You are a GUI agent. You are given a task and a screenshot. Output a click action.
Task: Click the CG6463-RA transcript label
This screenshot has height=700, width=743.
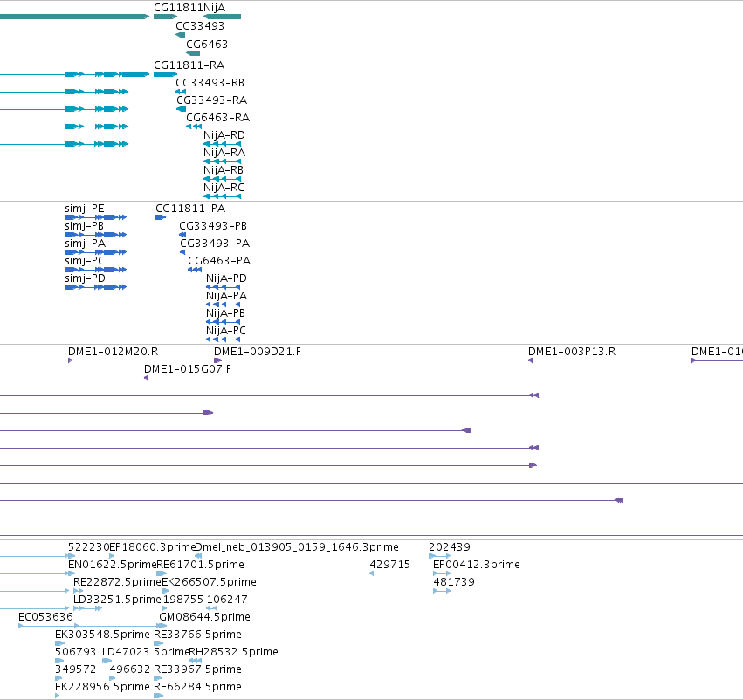[217, 118]
